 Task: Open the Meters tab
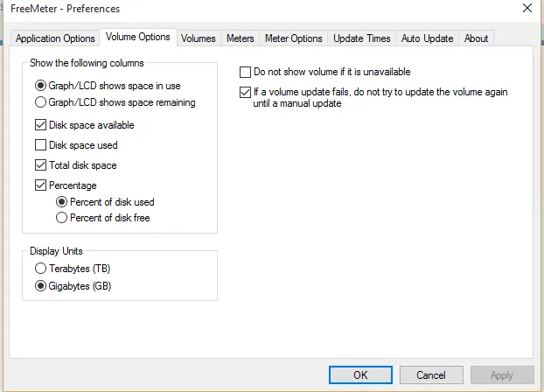pyautogui.click(x=241, y=38)
